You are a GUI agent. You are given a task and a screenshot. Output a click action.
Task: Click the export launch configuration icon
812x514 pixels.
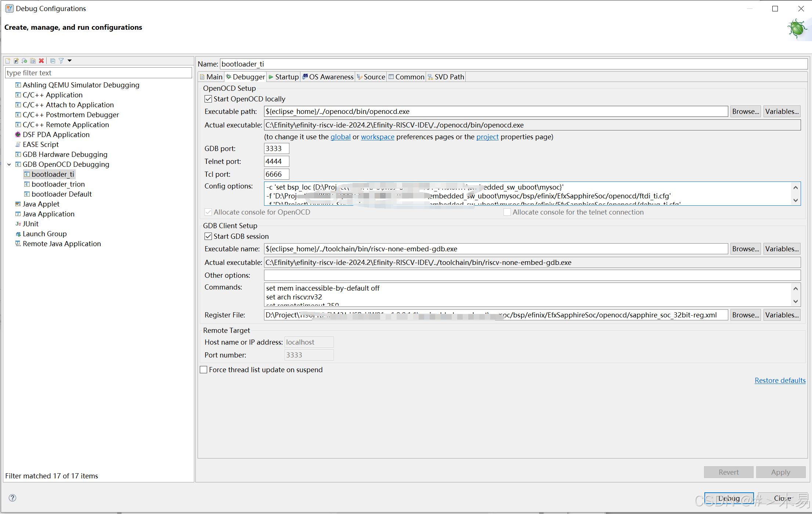tap(25, 61)
